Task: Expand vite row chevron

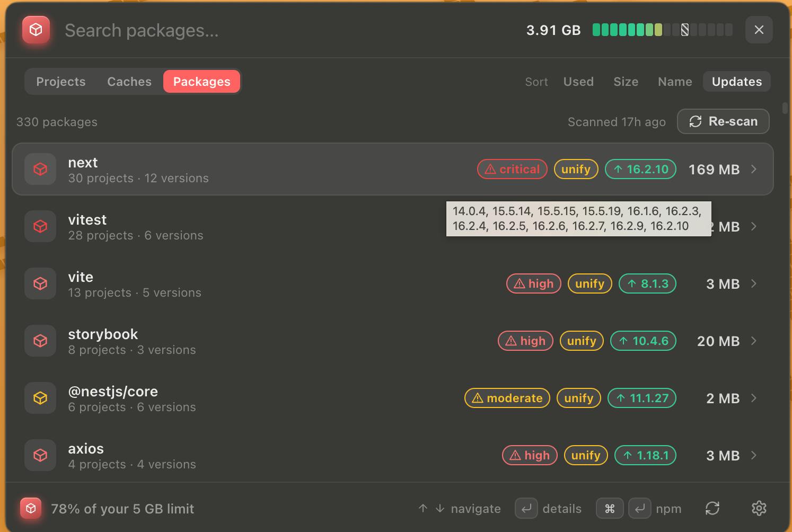Action: [x=754, y=283]
